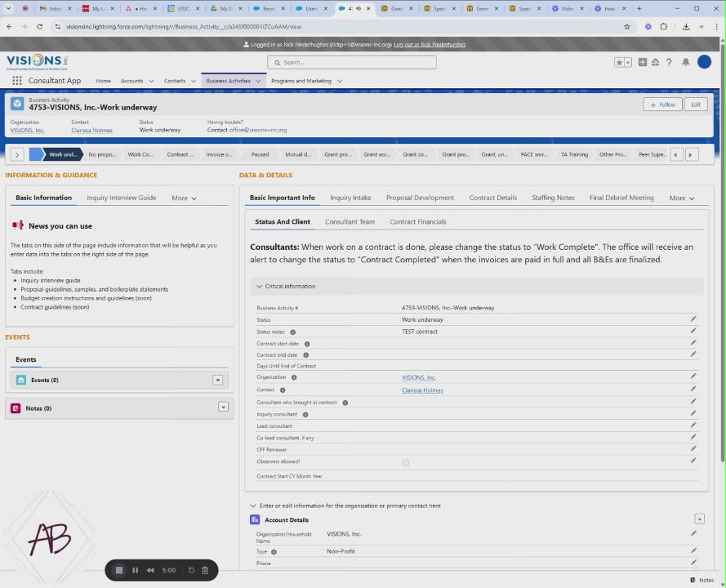The image size is (726, 588).
Task: Edit the Status field pencil icon
Action: [693, 318]
